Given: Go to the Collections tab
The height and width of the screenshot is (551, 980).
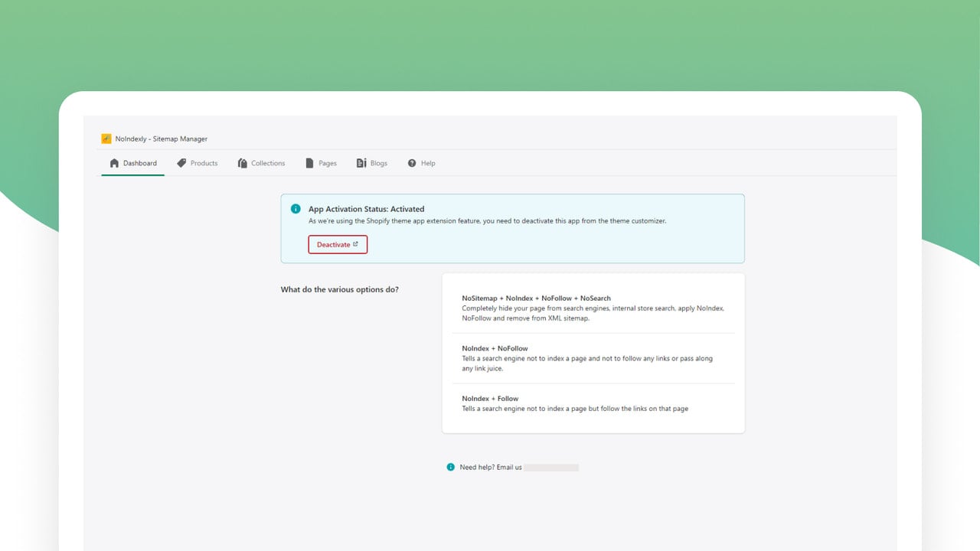Looking at the screenshot, I should coord(261,163).
